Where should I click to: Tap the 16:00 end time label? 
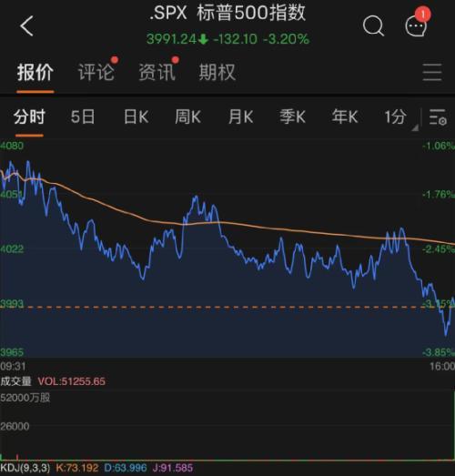(x=442, y=367)
